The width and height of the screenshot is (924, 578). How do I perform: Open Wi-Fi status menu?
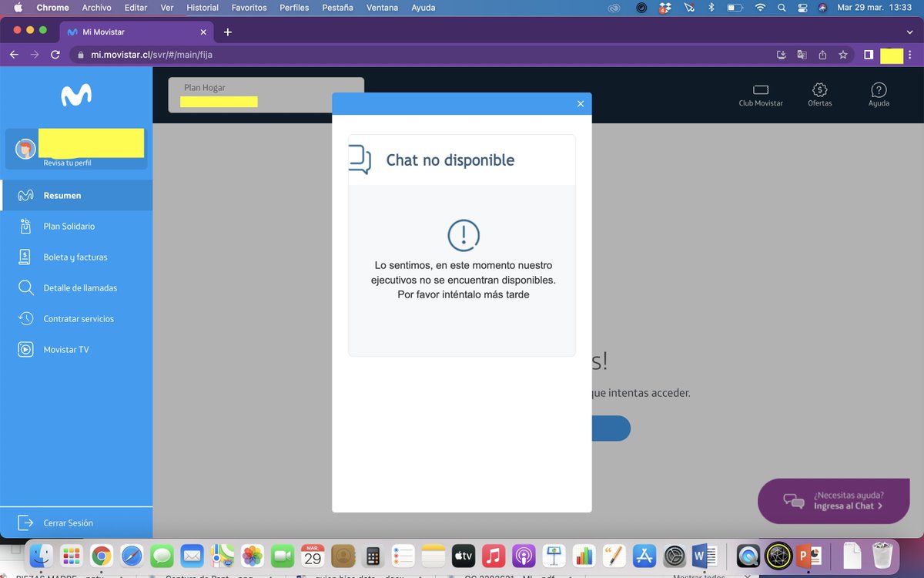(x=760, y=8)
